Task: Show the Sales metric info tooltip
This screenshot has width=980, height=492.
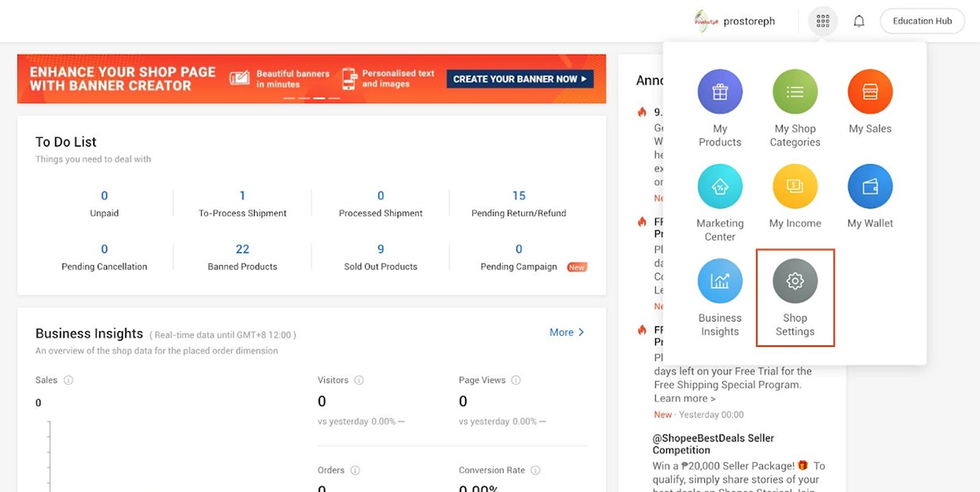Action: (67, 380)
